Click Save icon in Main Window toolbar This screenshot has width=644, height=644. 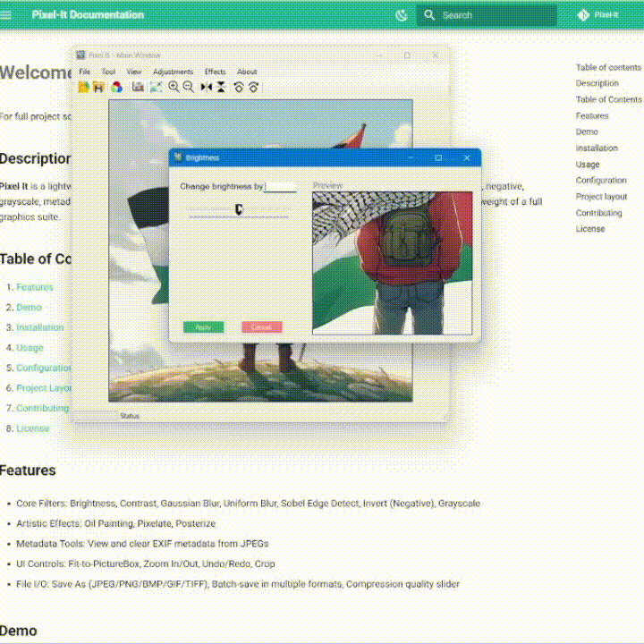[x=98, y=87]
